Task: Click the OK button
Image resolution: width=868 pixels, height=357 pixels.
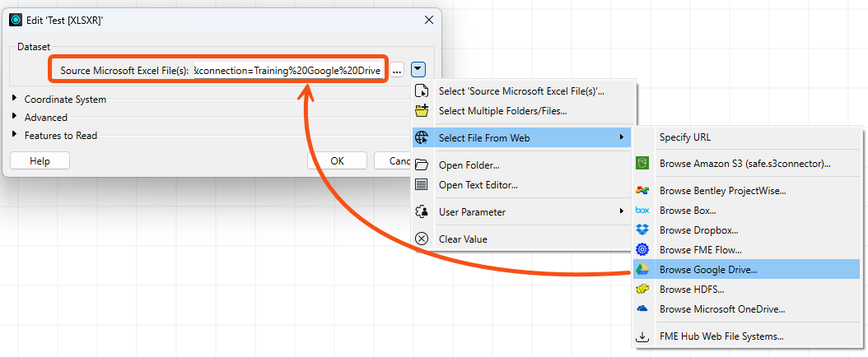Action: 337,161
